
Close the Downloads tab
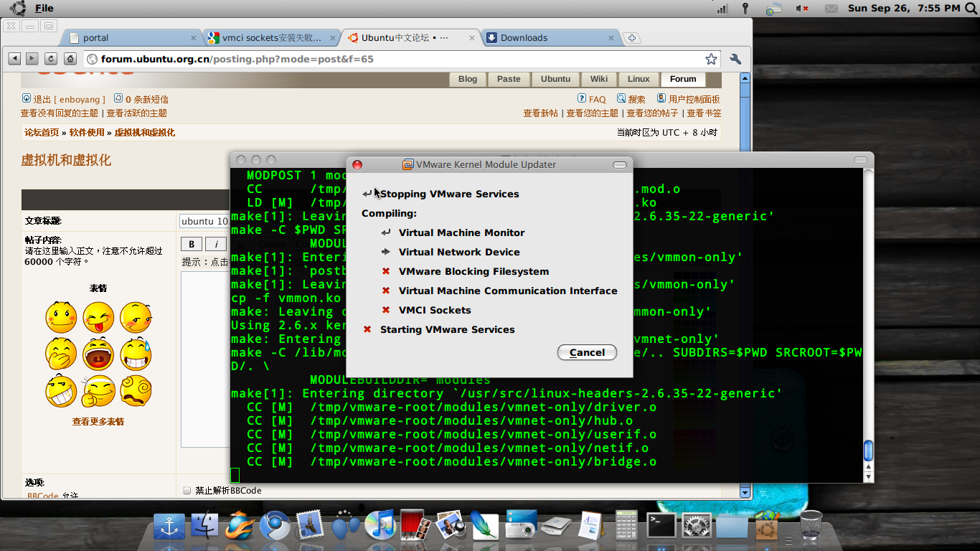(x=612, y=38)
